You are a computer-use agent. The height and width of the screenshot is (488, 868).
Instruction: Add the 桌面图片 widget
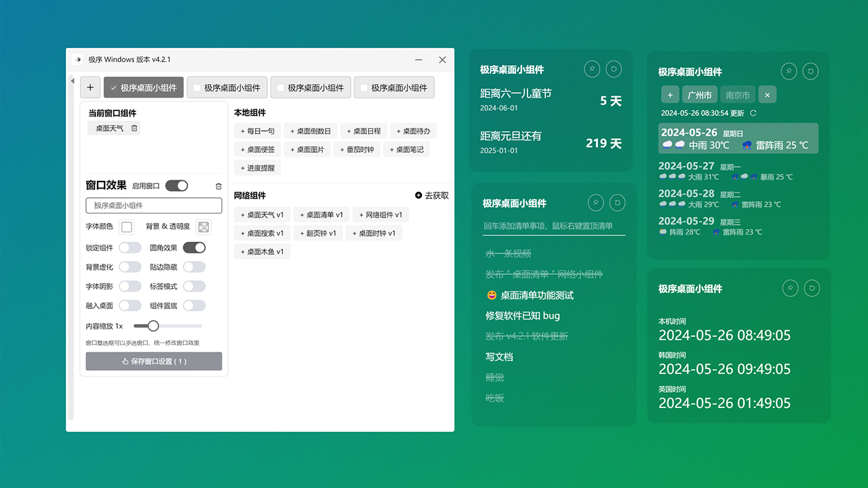pos(307,150)
